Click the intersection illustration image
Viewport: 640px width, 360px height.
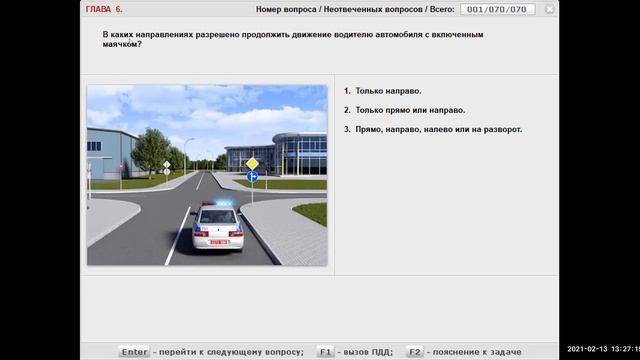[x=207, y=175]
